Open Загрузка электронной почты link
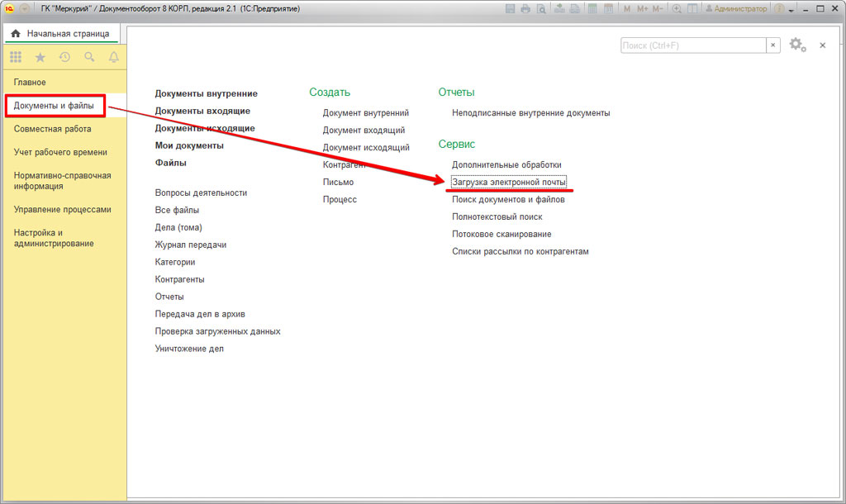 tap(509, 182)
